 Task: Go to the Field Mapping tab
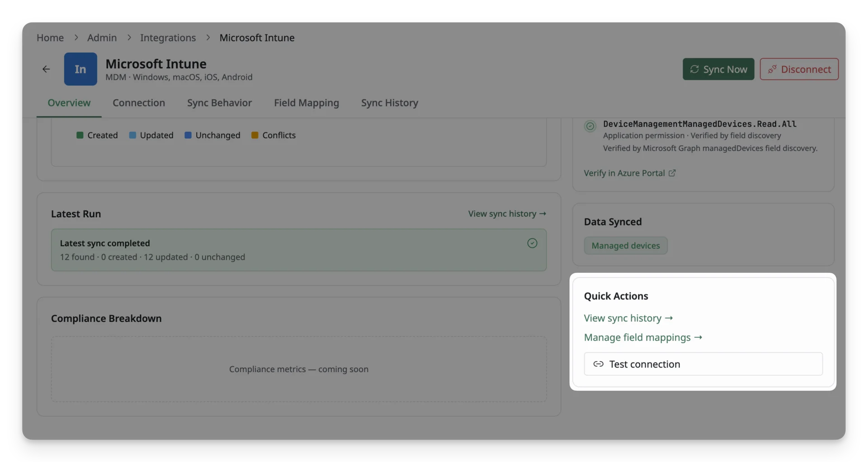point(307,103)
